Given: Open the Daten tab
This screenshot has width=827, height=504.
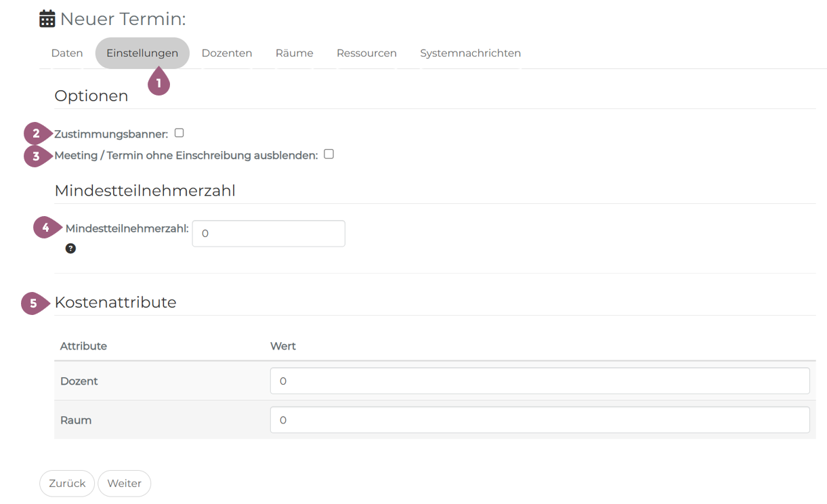Looking at the screenshot, I should click(x=67, y=53).
